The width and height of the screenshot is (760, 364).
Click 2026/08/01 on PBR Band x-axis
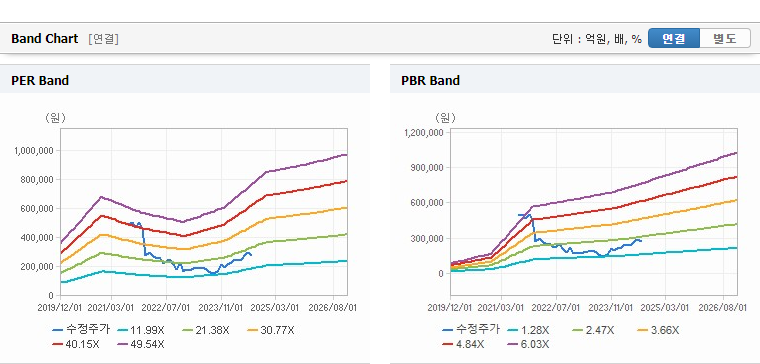(x=724, y=307)
